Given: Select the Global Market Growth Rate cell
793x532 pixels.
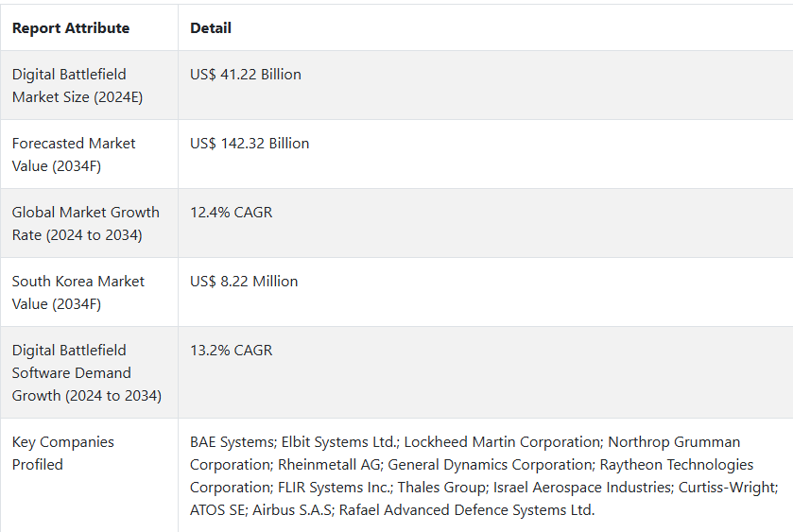Looking at the screenshot, I should point(85,223).
